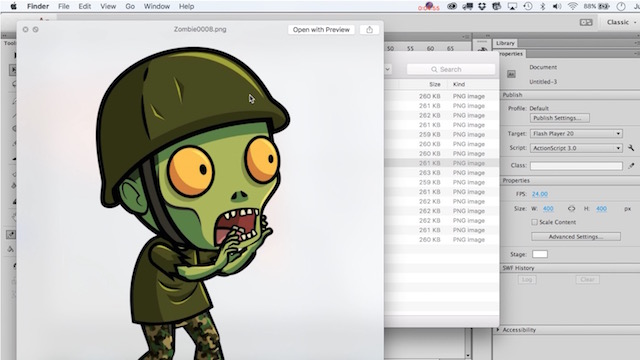Click the Quick Look full-screen icon
Image resolution: width=640 pixels, height=360 pixels.
pos(36,29)
